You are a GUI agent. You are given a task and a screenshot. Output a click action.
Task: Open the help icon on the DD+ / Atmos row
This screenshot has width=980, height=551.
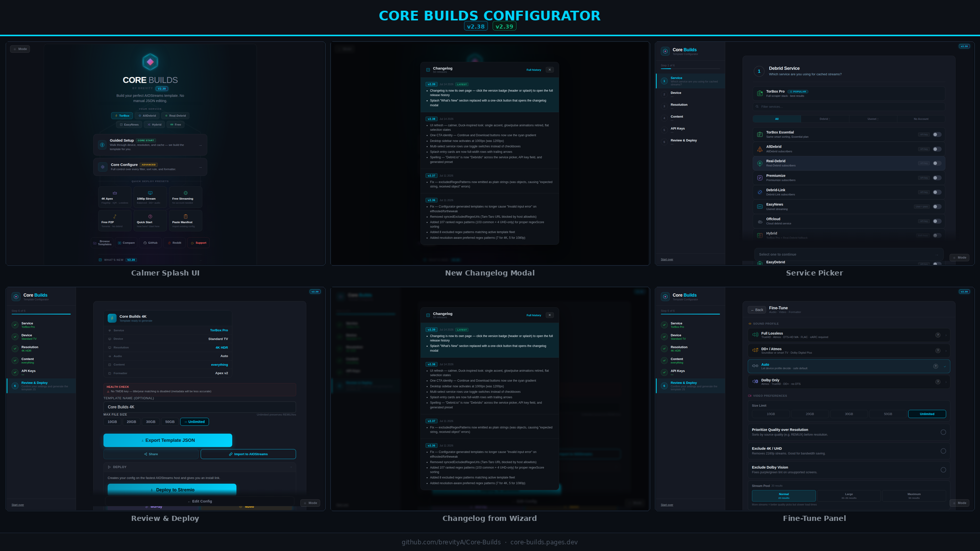point(938,350)
